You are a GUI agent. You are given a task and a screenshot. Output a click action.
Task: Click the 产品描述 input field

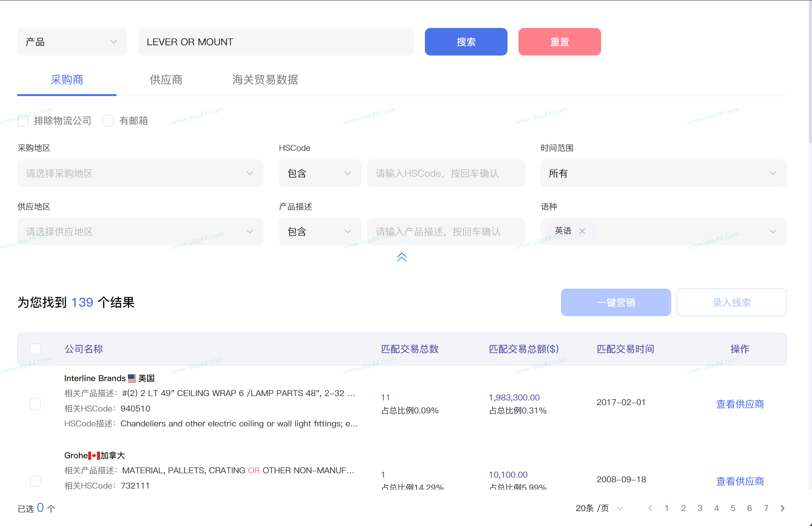[x=446, y=232]
